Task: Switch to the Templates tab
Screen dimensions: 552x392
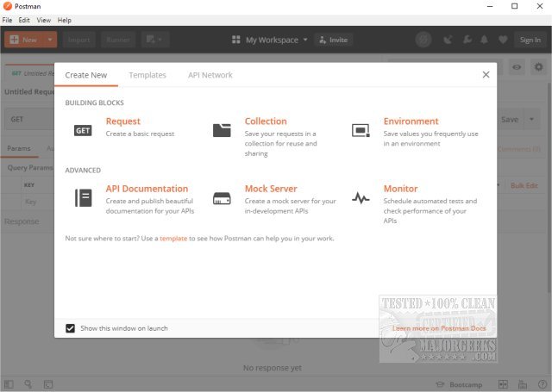Action: (x=147, y=75)
